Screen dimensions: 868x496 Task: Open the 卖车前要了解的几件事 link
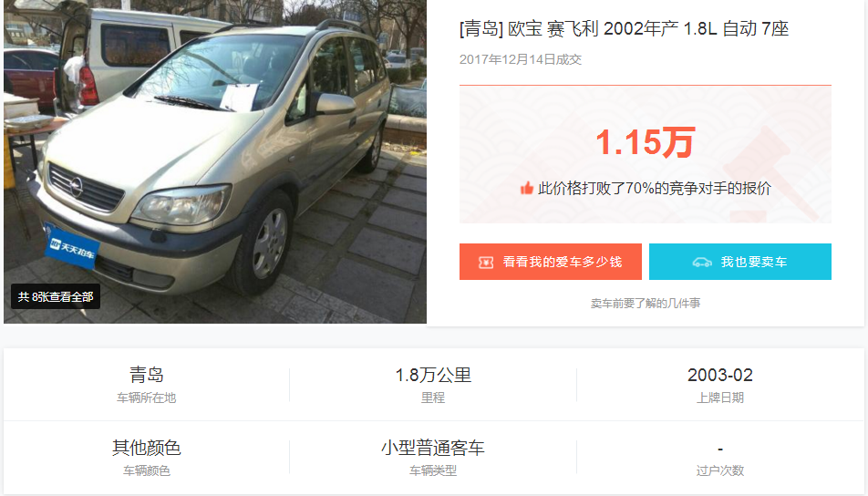click(646, 304)
